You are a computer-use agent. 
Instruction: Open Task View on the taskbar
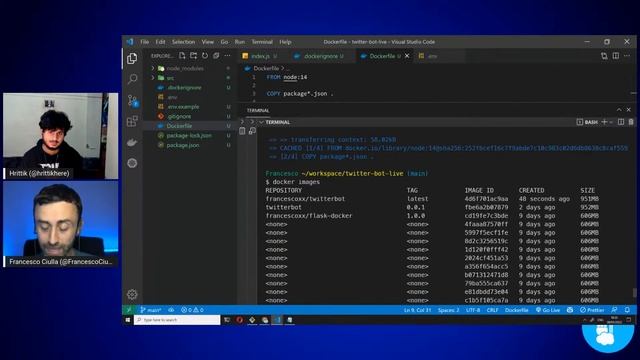(227, 320)
